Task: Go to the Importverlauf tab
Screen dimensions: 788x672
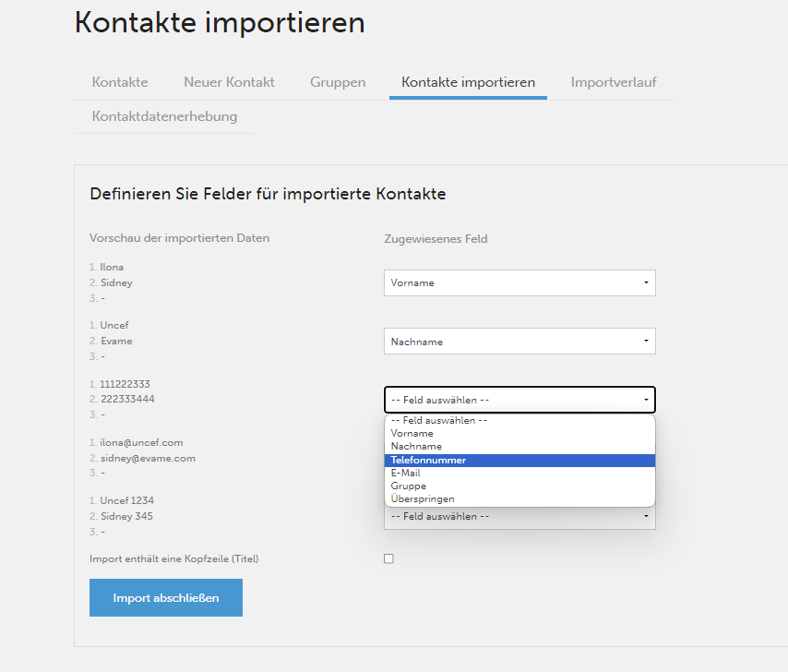Action: (x=613, y=82)
